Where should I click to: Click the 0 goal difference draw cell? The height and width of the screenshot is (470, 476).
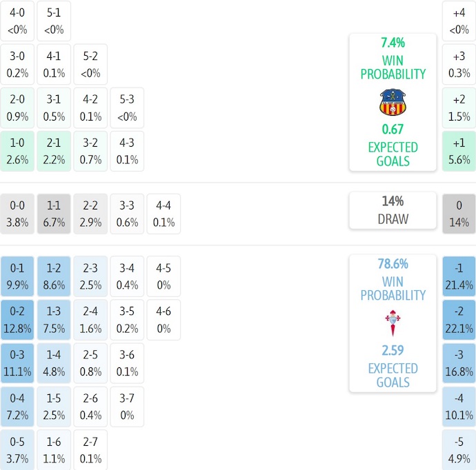[459, 214]
